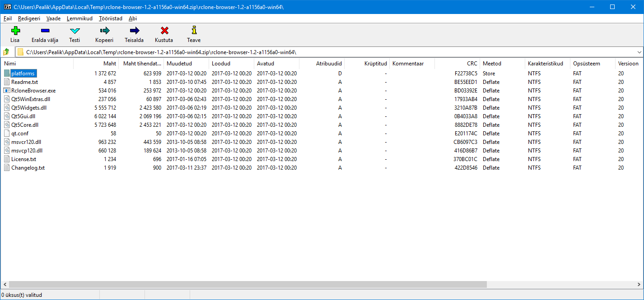Sort by the Kommentaar column header

412,64
